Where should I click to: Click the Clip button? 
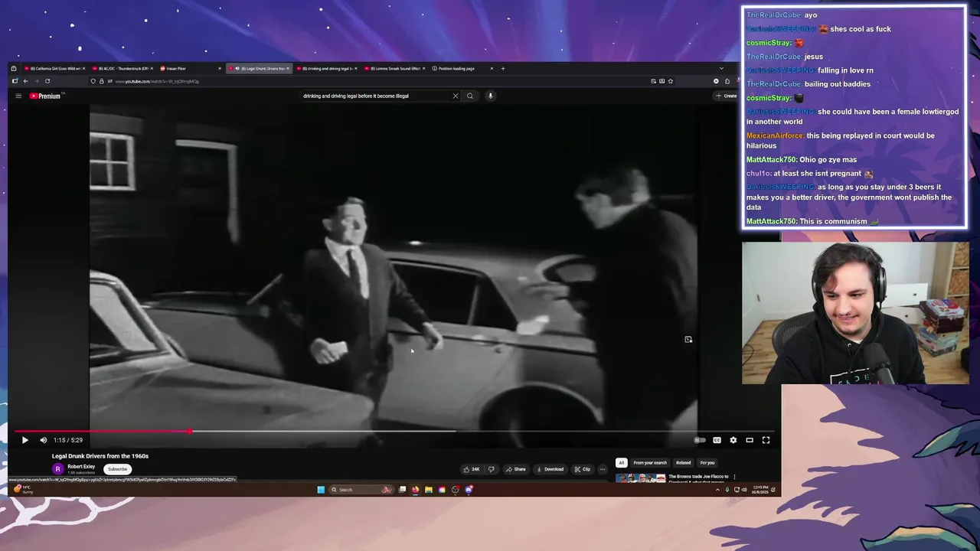pos(583,469)
